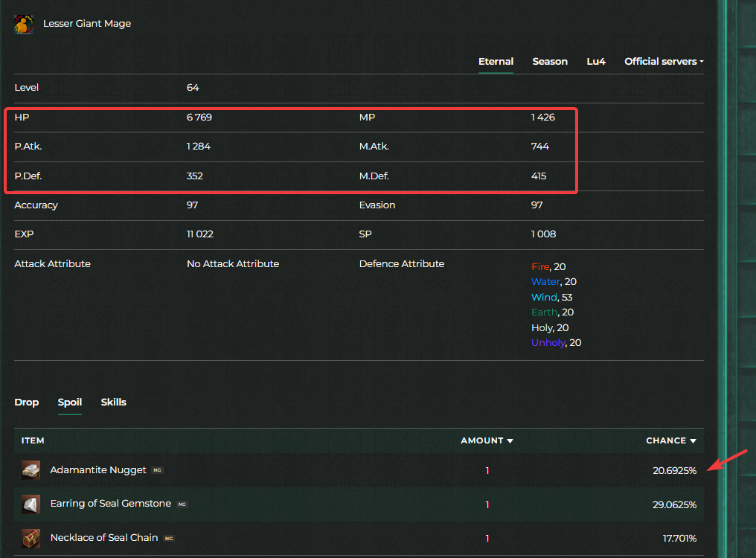Viewport: 756px width, 558px height.
Task: Click NC badge beside Earring of Seal Gemstone
Action: (x=182, y=504)
